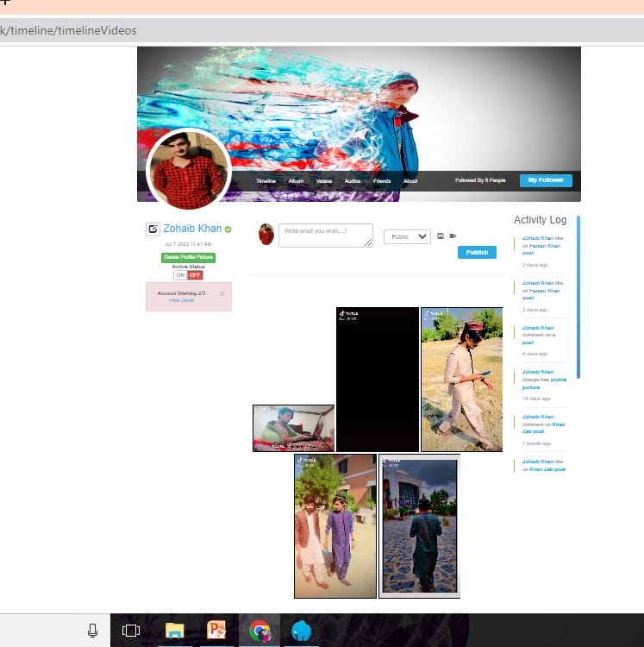Go to the Friends tab
This screenshot has width=644, height=647.
(x=382, y=181)
